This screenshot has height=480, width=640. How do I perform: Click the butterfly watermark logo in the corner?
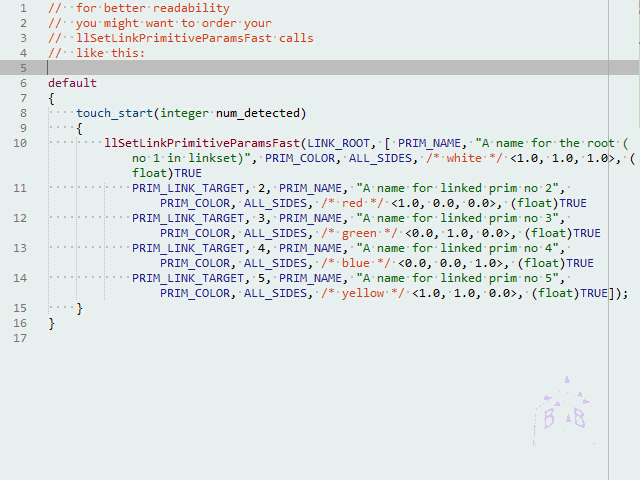click(x=565, y=408)
